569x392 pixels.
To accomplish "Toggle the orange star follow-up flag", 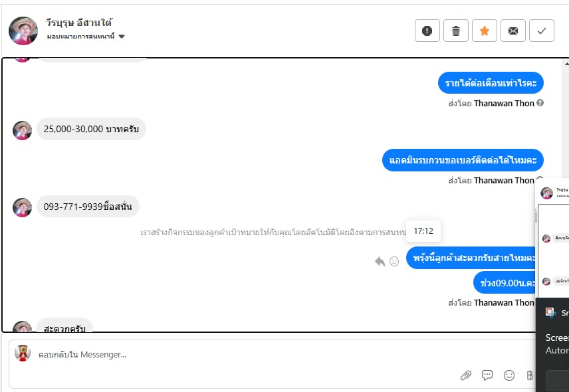I will tap(485, 31).
